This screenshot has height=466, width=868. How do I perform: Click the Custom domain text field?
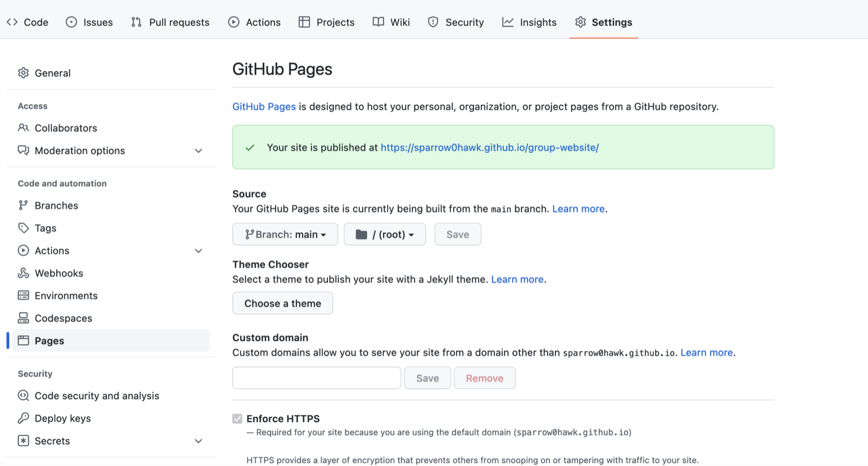pos(317,378)
